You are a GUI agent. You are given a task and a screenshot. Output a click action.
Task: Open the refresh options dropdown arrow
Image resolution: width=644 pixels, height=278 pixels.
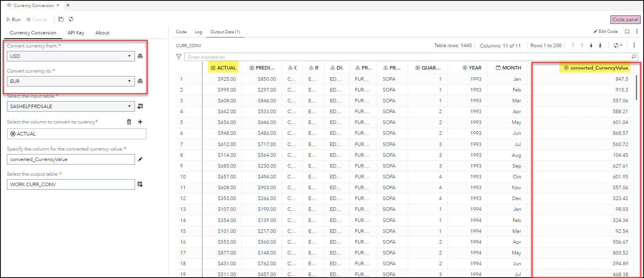pos(621,46)
